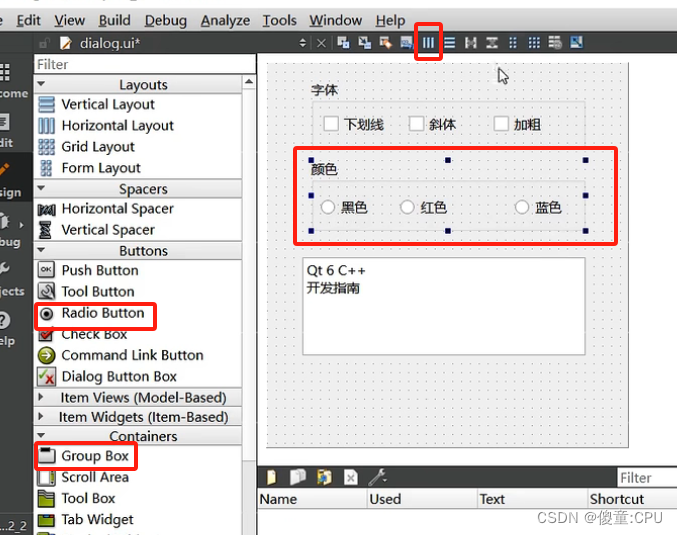Click Paste action icon in Action Editor

pos(324,478)
